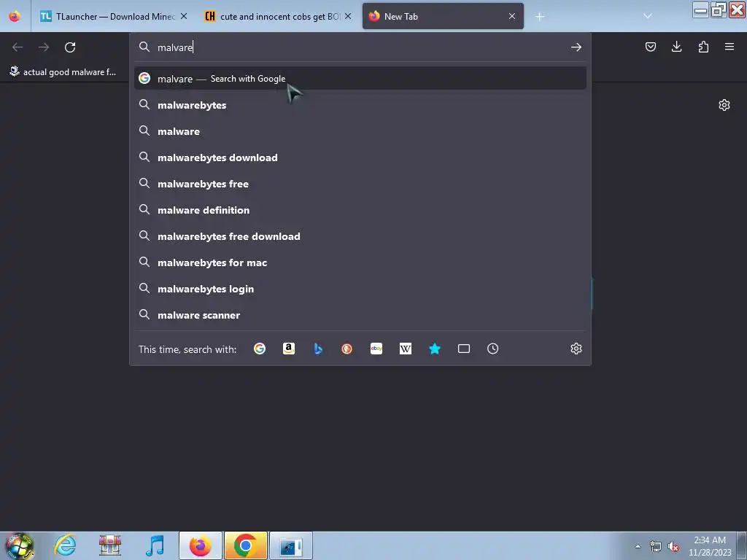Image resolution: width=747 pixels, height=560 pixels.
Task: Select 'malware definition' suggestion
Action: pyautogui.click(x=360, y=209)
